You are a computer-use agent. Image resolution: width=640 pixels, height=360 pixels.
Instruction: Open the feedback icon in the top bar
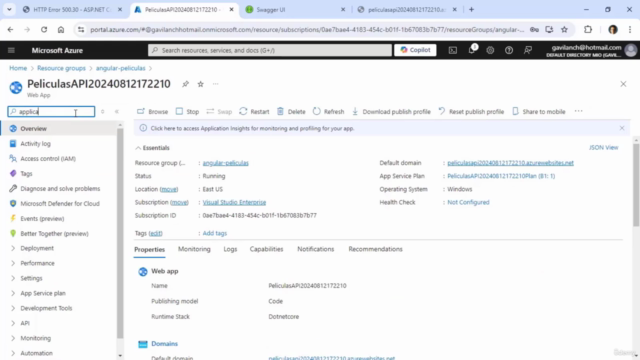click(x=528, y=50)
